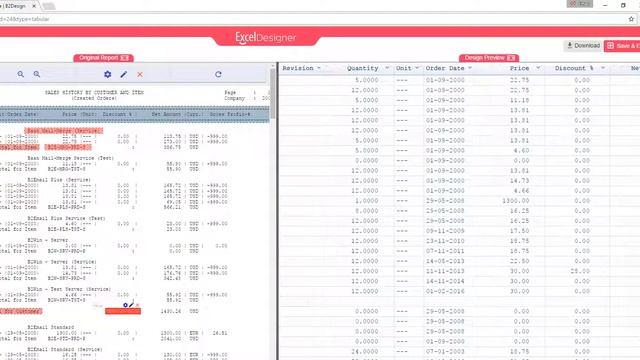Click the original report vertical scrollbar
The height and width of the screenshot is (360, 640).
point(273,92)
